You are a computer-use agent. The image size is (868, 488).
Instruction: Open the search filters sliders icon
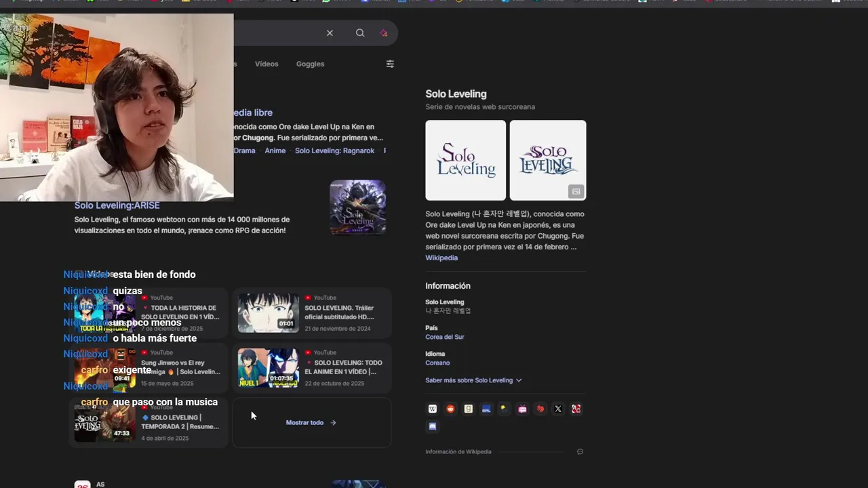(390, 64)
